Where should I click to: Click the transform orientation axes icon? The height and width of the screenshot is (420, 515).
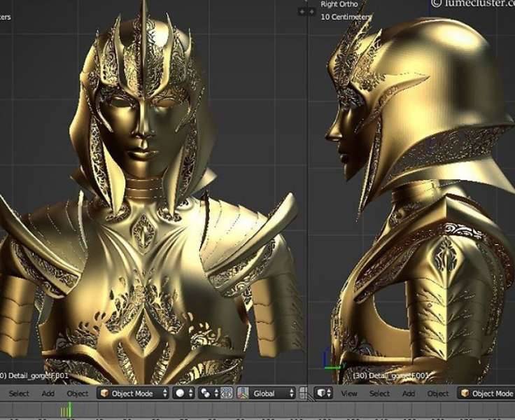(244, 393)
